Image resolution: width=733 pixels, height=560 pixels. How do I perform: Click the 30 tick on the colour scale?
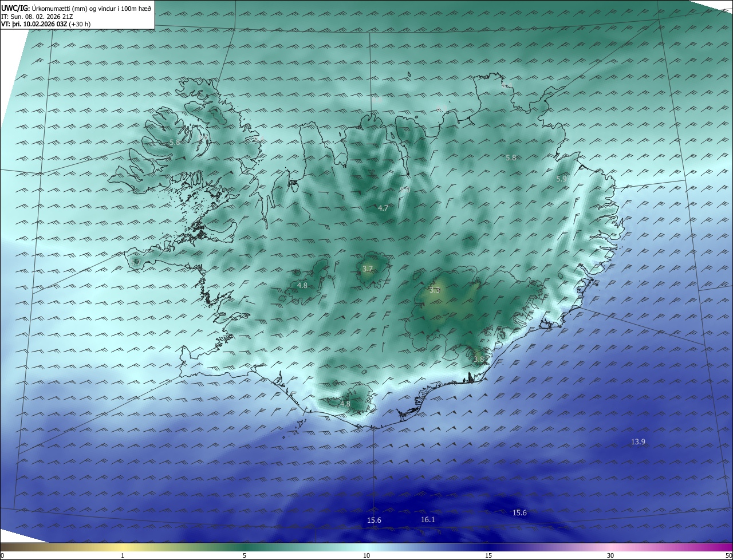coord(610,555)
